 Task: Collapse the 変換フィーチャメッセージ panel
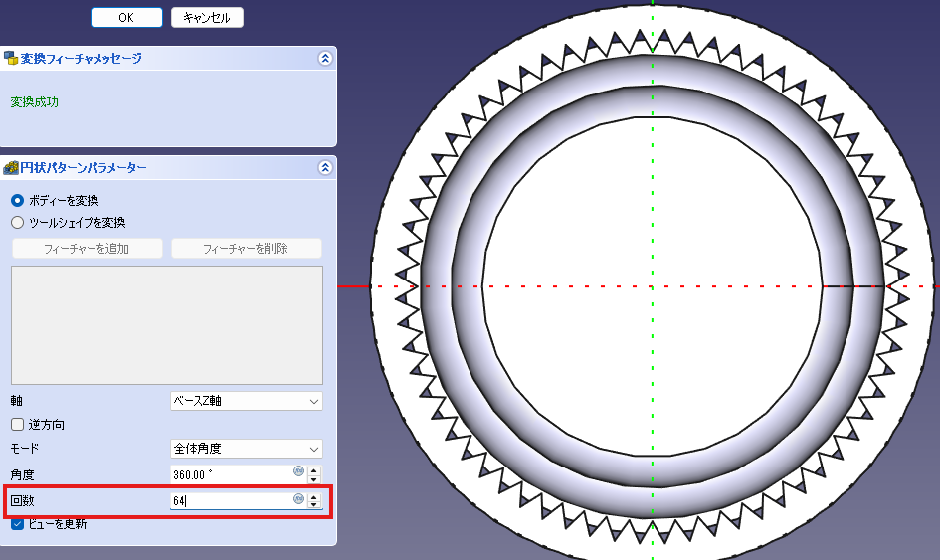tap(324, 59)
